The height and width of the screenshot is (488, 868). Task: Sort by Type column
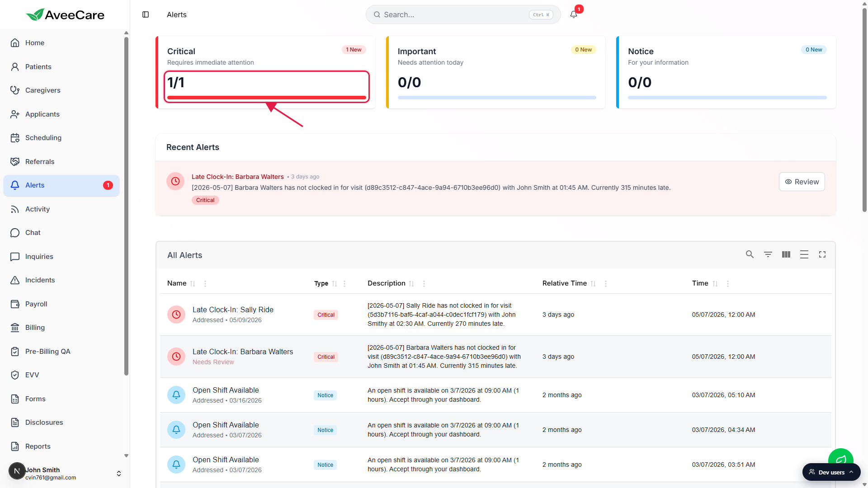click(x=335, y=284)
